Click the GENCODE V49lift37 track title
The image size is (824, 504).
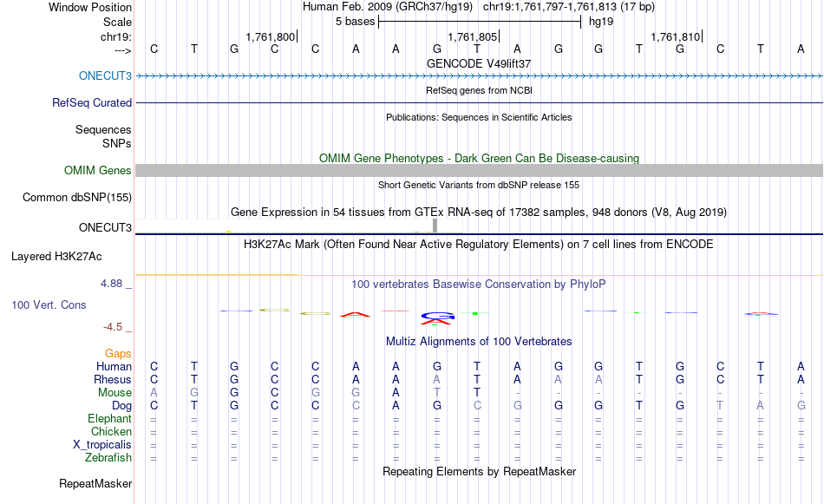(479, 63)
